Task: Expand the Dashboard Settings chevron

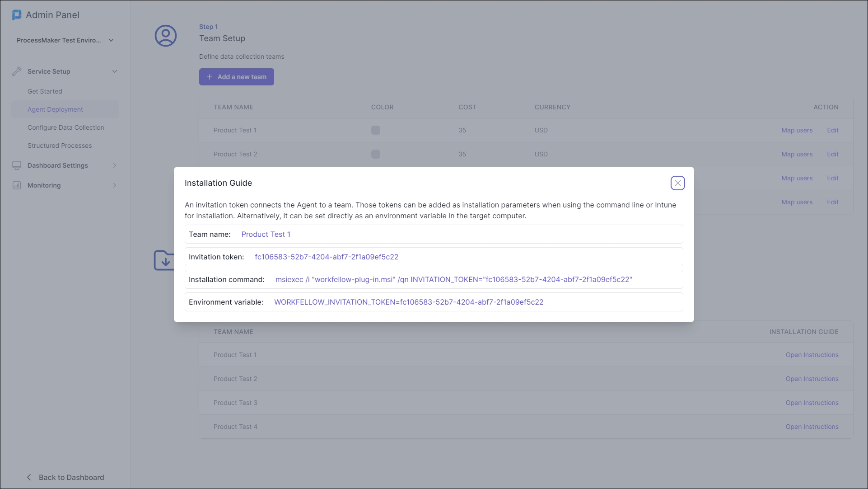Action: [x=115, y=165]
